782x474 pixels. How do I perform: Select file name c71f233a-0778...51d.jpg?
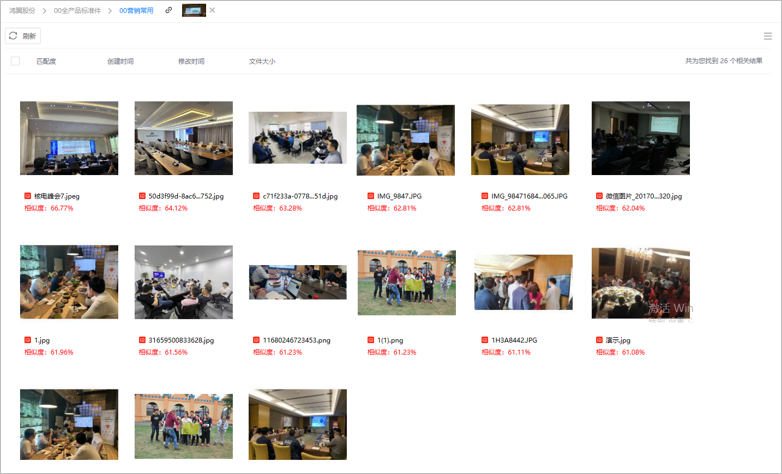click(x=300, y=196)
